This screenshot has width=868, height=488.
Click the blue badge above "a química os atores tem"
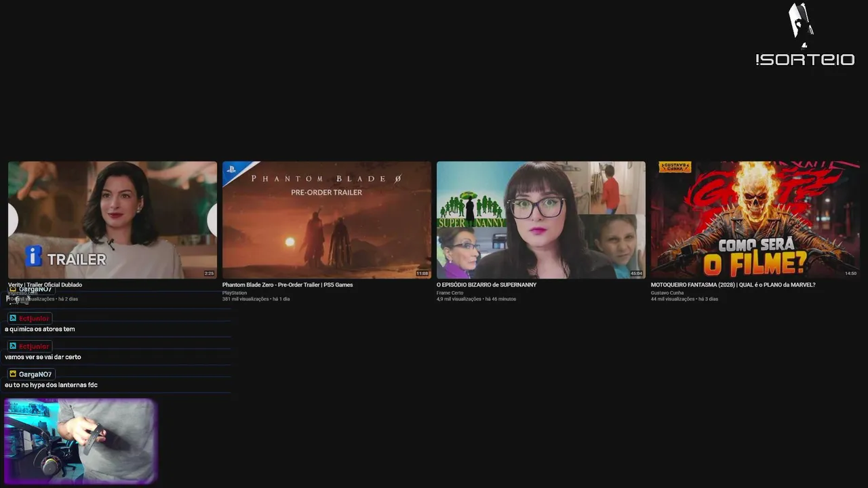(13, 318)
